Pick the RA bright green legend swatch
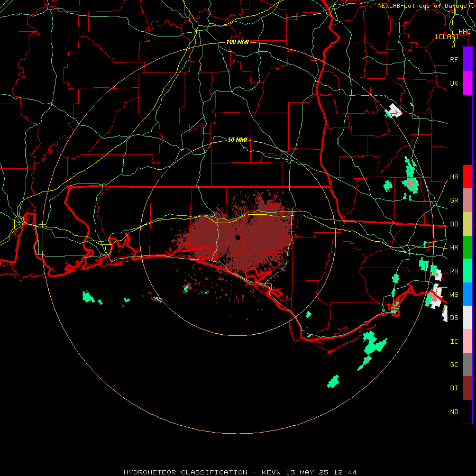This screenshot has height=476, width=476. [467, 271]
